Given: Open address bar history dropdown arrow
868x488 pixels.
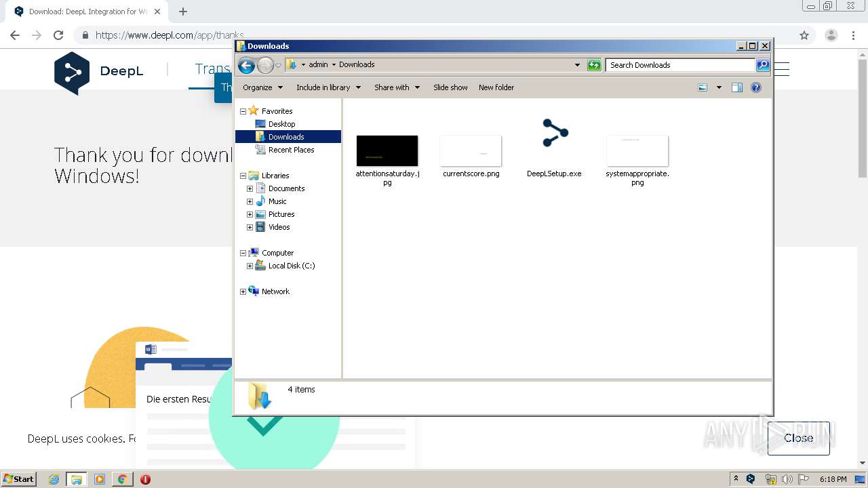Looking at the screenshot, I should (577, 65).
